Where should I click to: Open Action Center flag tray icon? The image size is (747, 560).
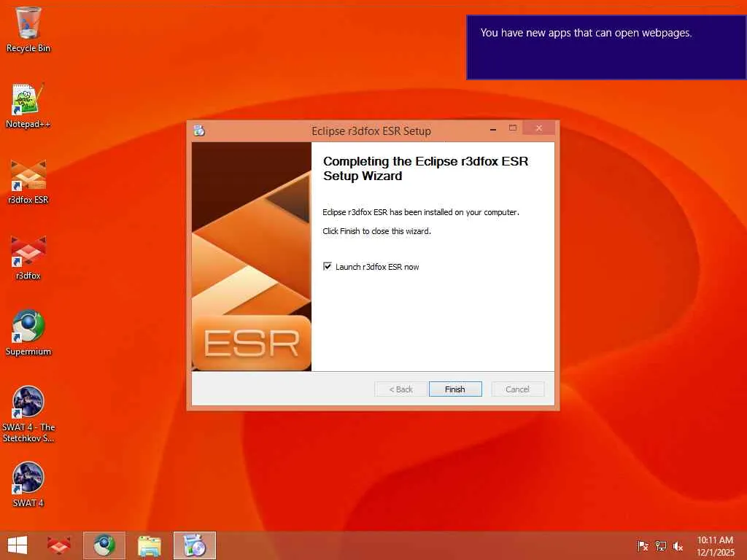[643, 545]
